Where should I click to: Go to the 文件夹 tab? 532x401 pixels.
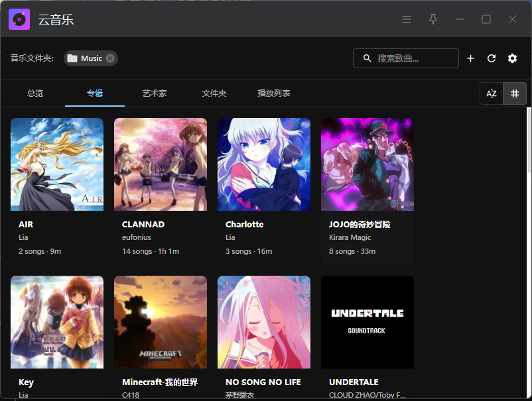[x=214, y=93]
